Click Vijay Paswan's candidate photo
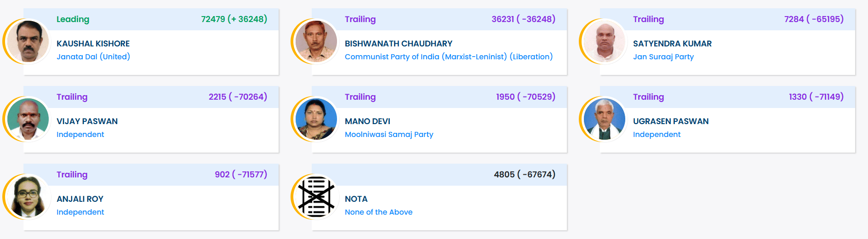The image size is (868, 239). click(x=28, y=119)
